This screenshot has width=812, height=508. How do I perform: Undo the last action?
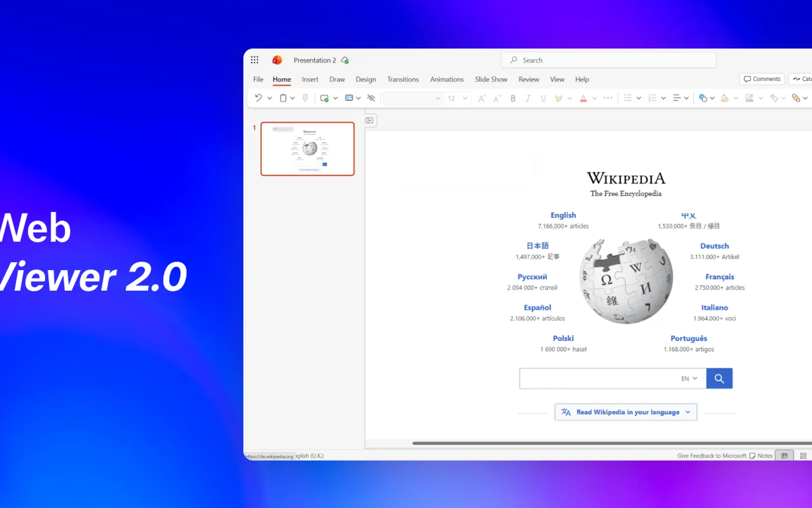258,98
